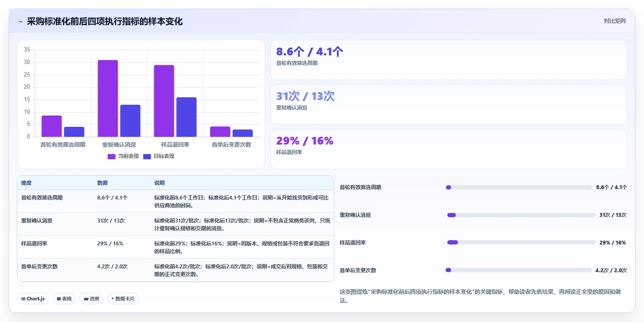Screen dimensions: 644x322
Task: Click 首轮有效筛选周期 label in progress list
Action: click(x=361, y=187)
